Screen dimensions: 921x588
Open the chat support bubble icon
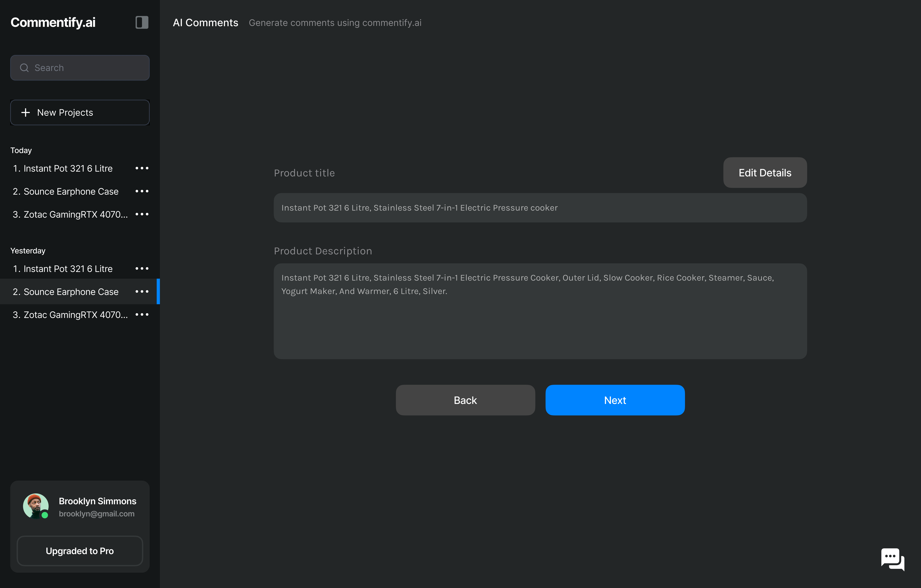pyautogui.click(x=893, y=559)
